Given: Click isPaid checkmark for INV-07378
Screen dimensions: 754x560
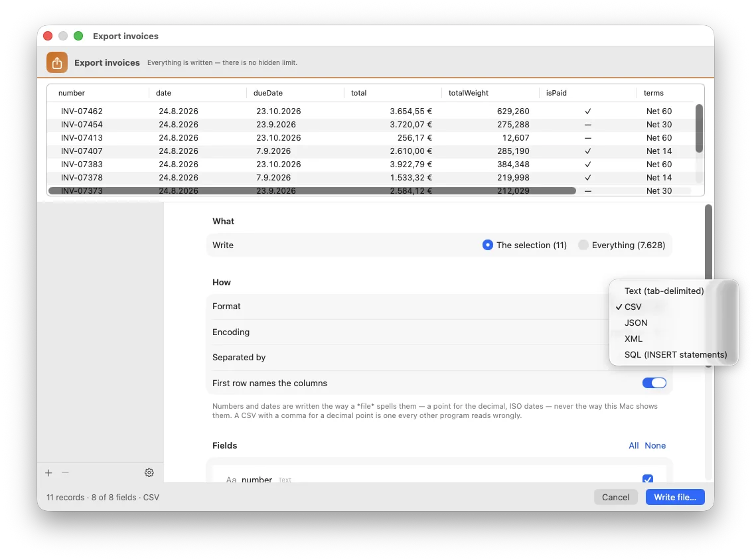Looking at the screenshot, I should pos(587,178).
